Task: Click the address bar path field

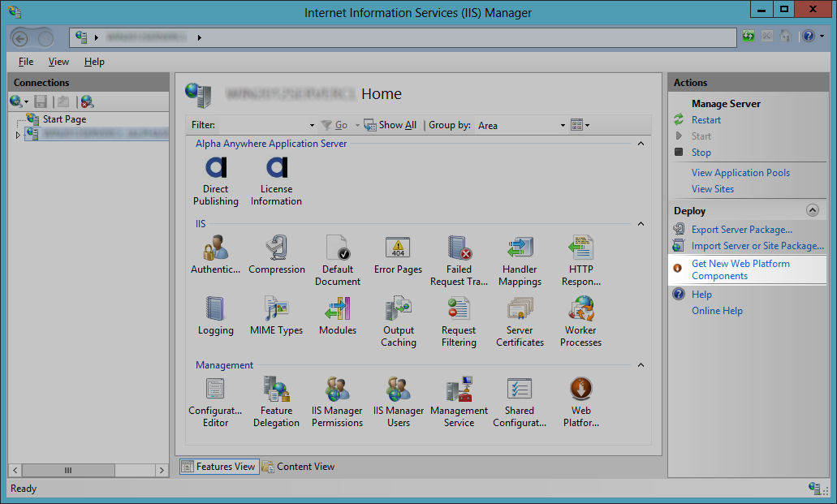Action: point(403,37)
